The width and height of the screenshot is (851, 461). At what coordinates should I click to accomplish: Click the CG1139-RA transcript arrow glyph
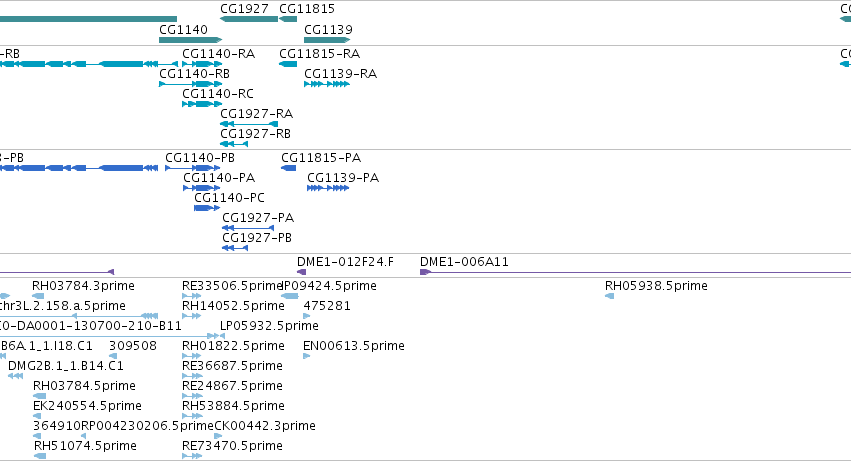(x=327, y=84)
